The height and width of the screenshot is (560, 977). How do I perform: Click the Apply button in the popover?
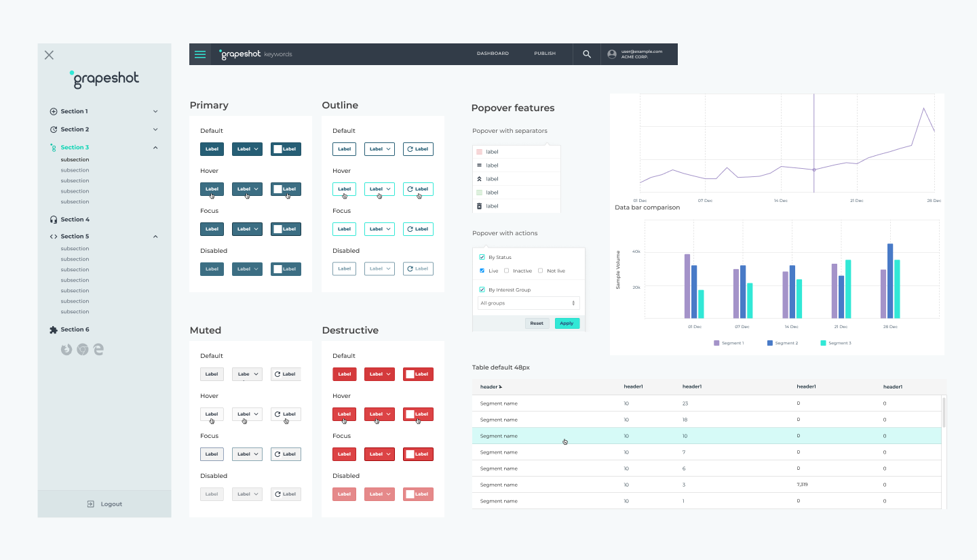567,323
